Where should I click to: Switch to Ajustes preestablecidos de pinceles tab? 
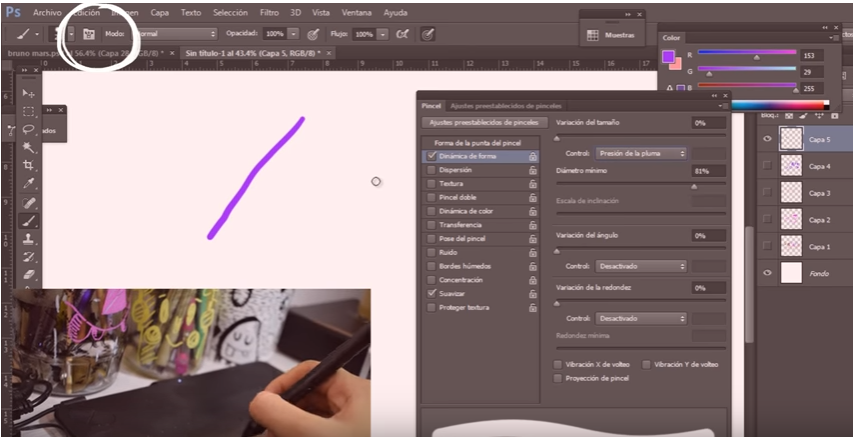tap(505, 105)
